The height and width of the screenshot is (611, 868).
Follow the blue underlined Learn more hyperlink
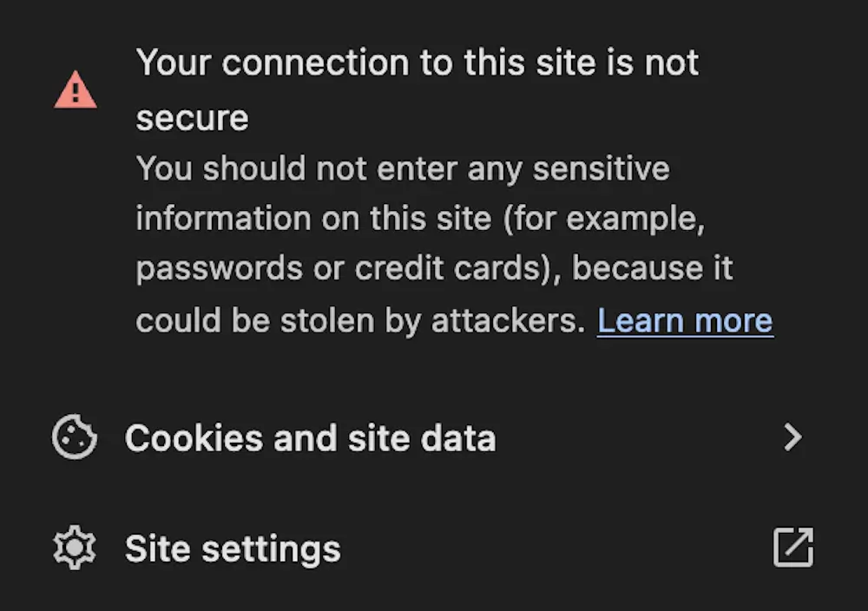[x=686, y=321]
